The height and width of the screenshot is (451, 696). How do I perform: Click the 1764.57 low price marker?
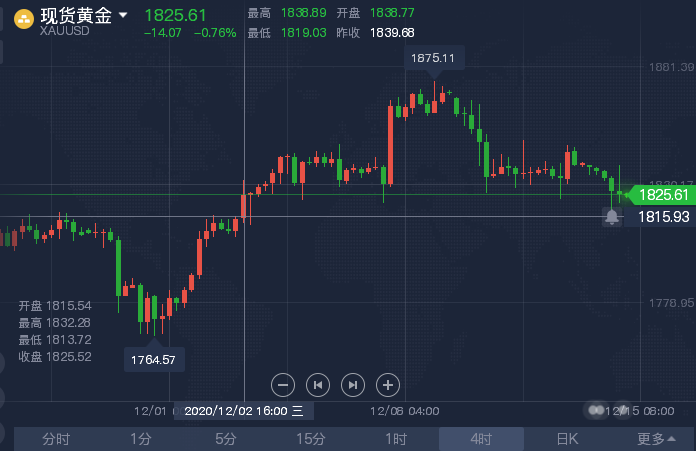click(153, 360)
